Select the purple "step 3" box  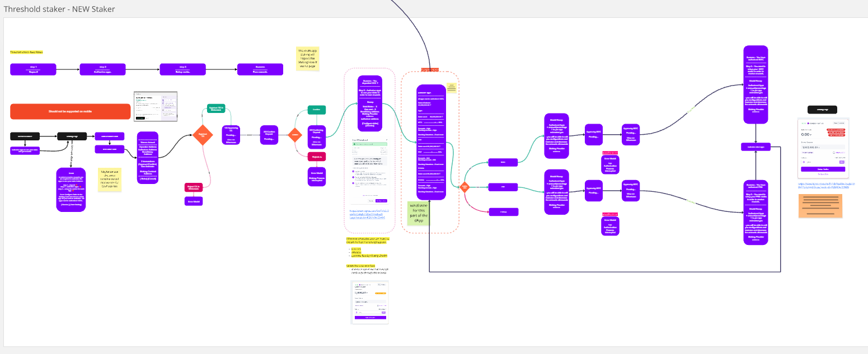point(182,69)
